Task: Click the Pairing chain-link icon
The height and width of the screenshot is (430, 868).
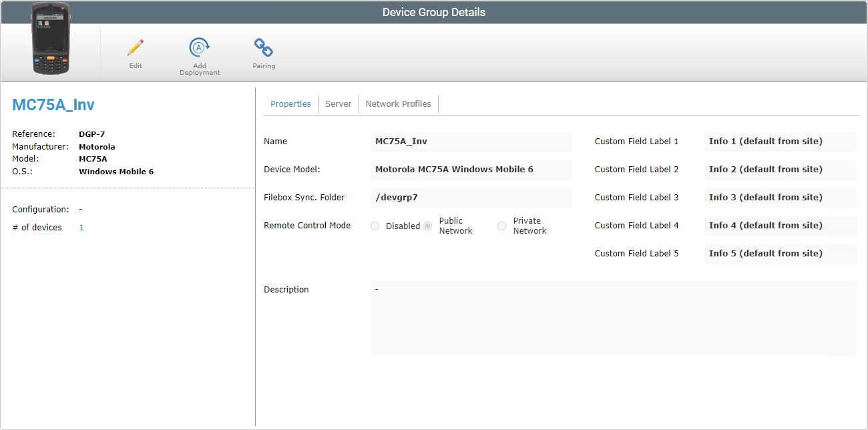Action: click(x=263, y=47)
